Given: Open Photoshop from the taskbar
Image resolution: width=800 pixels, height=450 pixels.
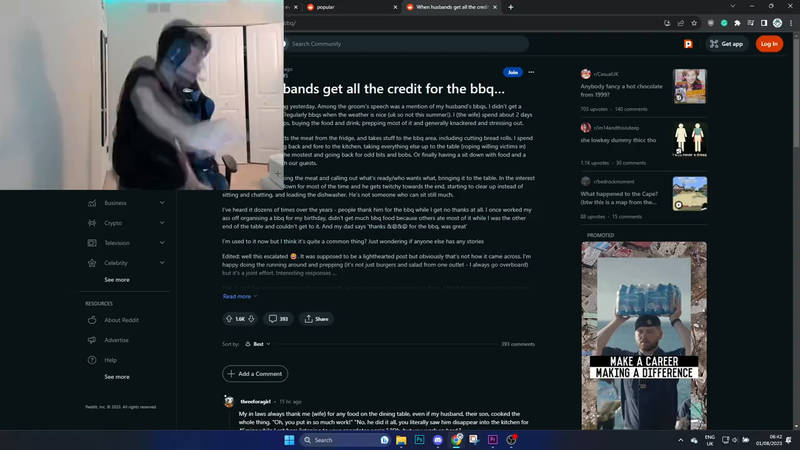Looking at the screenshot, I should pos(419,440).
